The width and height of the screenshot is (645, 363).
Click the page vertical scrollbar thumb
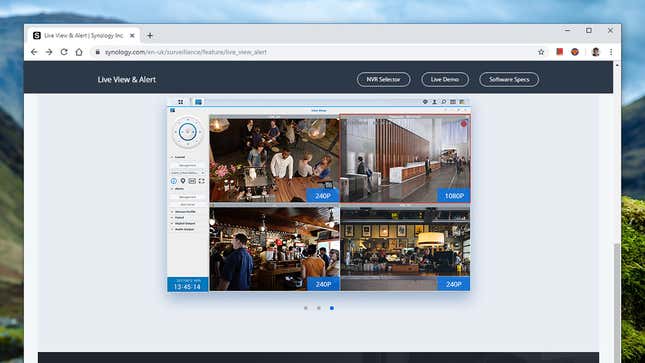(617, 302)
